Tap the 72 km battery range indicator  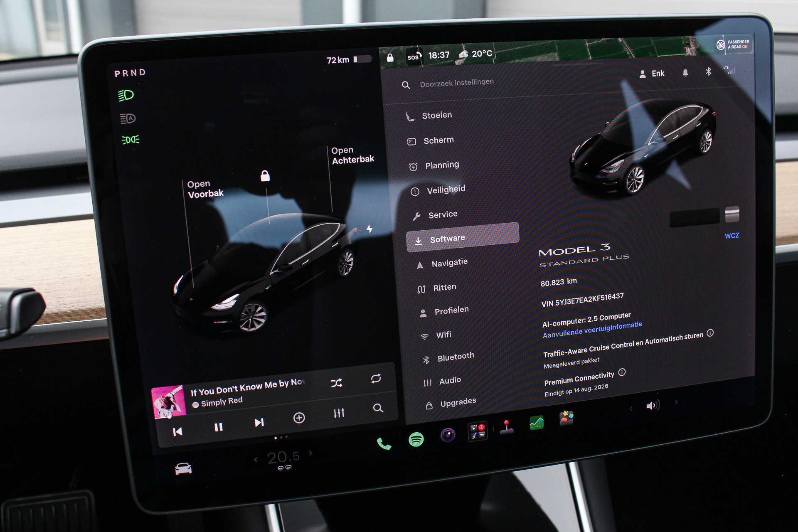pos(349,60)
